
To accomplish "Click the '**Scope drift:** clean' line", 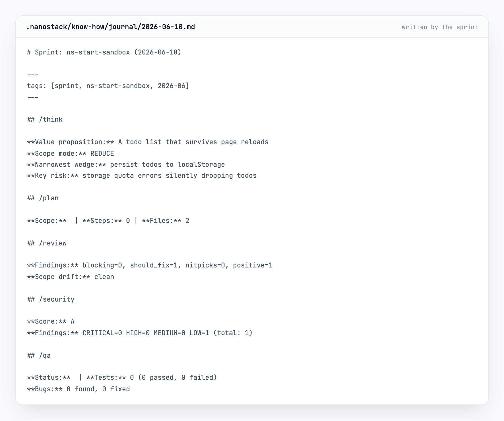I will (70, 277).
